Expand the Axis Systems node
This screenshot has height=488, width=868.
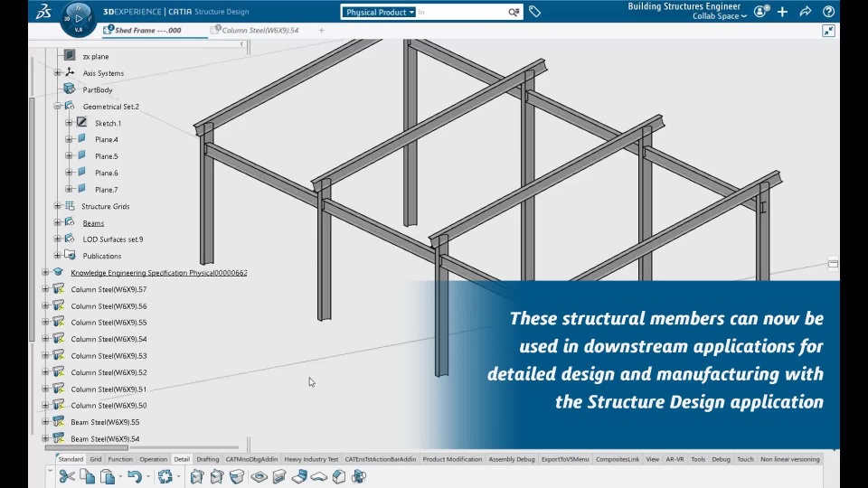58,72
